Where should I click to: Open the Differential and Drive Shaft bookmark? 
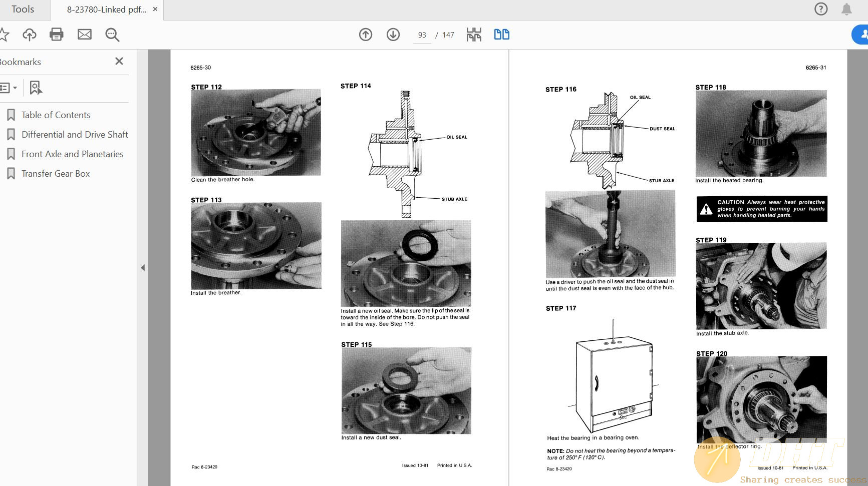coord(74,134)
